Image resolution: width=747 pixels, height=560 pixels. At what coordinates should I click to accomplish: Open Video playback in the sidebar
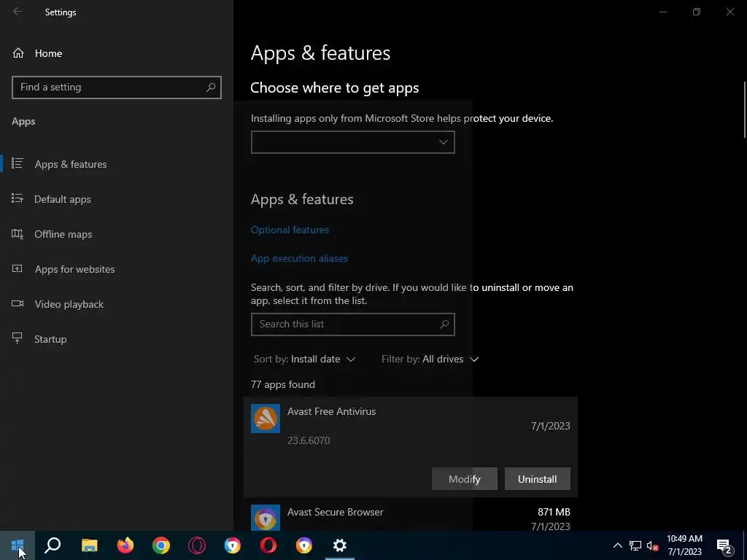point(117,304)
